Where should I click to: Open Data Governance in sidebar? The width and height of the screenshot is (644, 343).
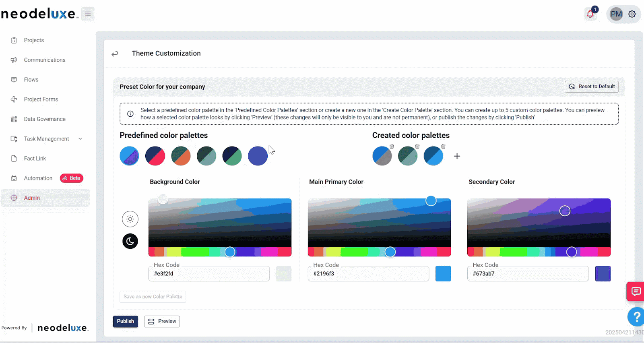45,119
